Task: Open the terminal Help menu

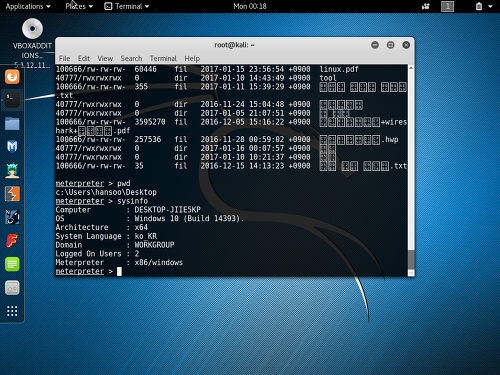Action: point(192,58)
